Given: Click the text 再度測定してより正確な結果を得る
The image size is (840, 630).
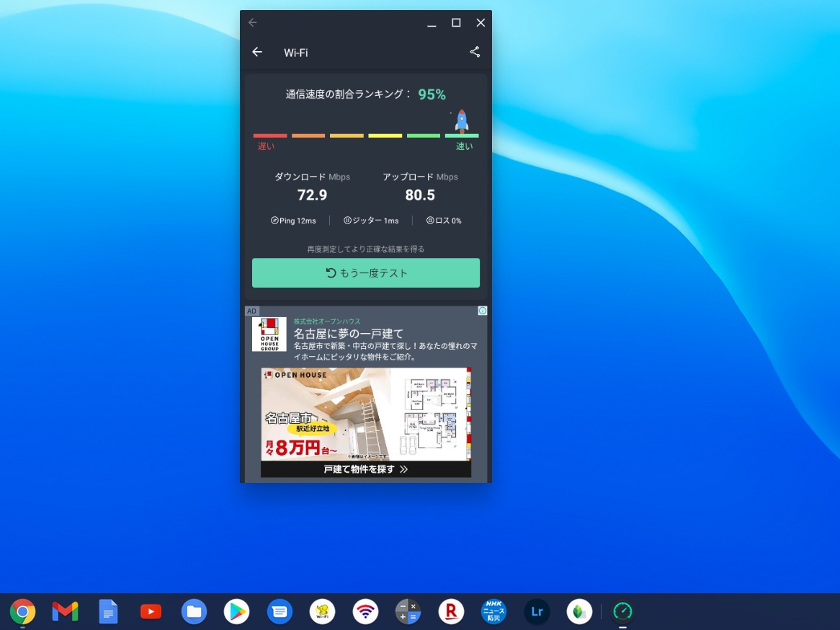Looking at the screenshot, I should pos(366,249).
